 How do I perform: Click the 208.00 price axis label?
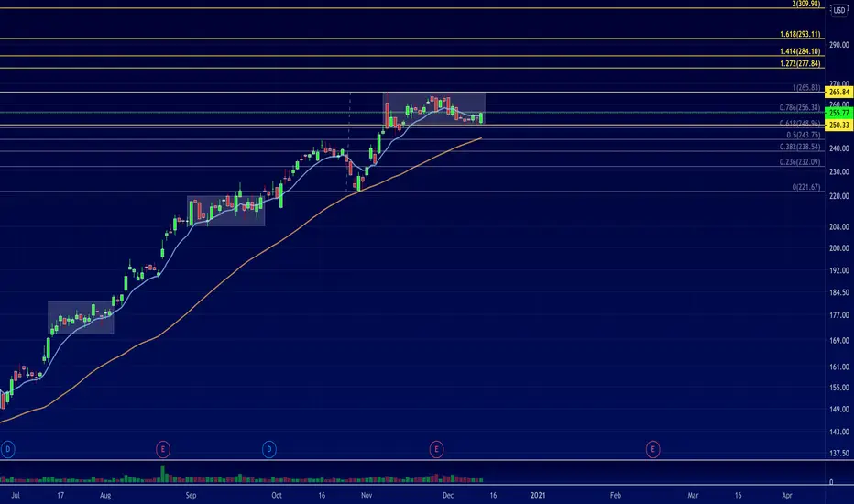click(838, 227)
